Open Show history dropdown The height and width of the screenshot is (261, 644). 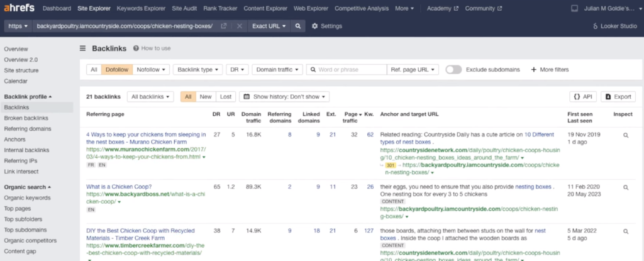coord(284,97)
